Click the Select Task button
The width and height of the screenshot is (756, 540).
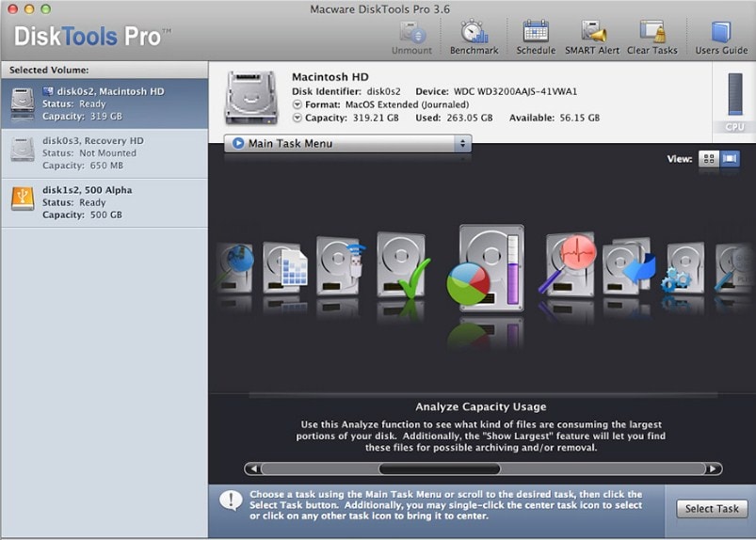click(x=712, y=509)
